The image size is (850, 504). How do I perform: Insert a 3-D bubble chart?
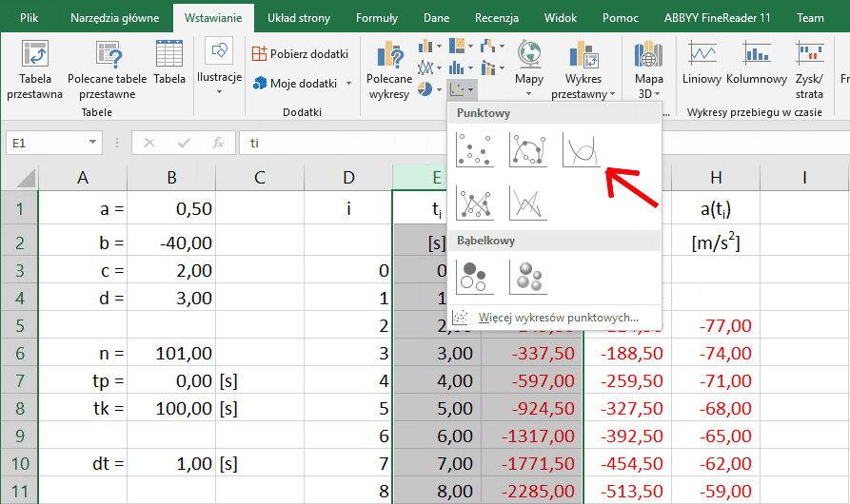pos(528,277)
